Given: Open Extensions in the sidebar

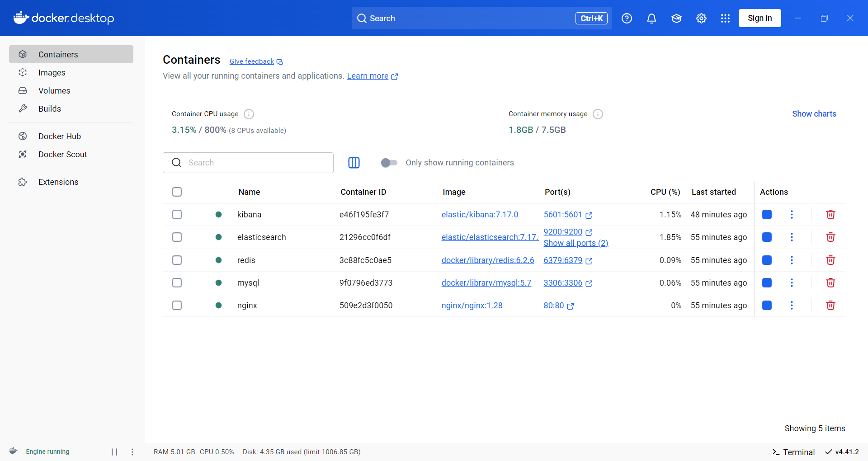Looking at the screenshot, I should [71, 182].
